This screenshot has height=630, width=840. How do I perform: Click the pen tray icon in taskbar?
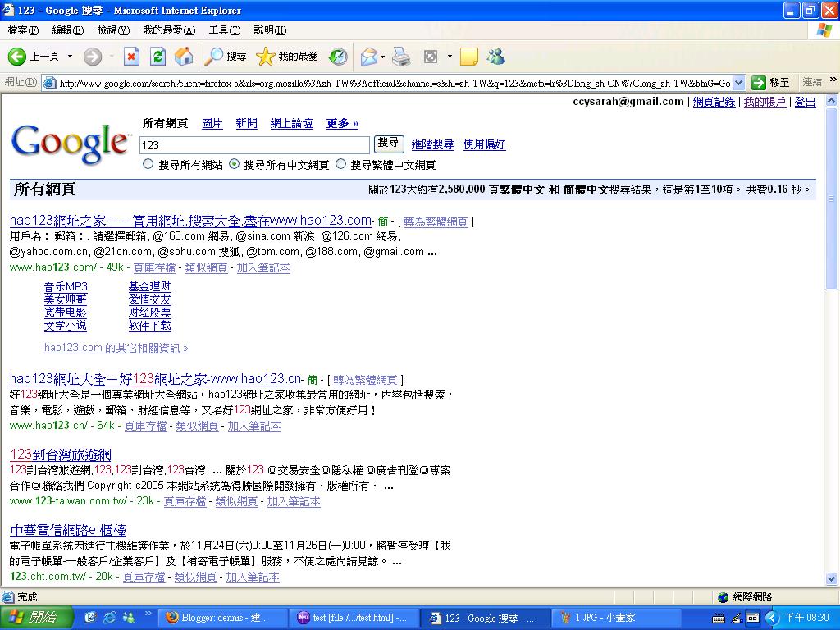pos(737,619)
